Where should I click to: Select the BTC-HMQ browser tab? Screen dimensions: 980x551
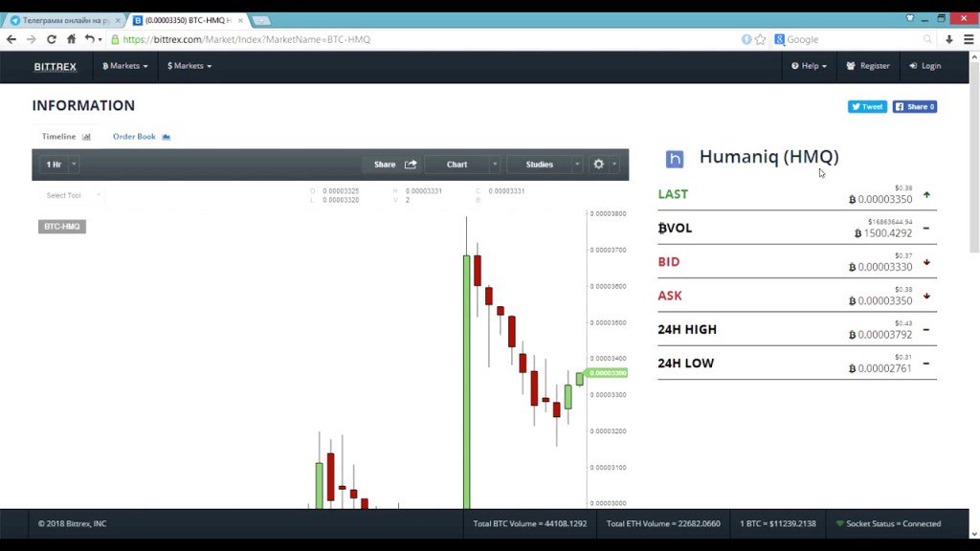click(x=188, y=21)
